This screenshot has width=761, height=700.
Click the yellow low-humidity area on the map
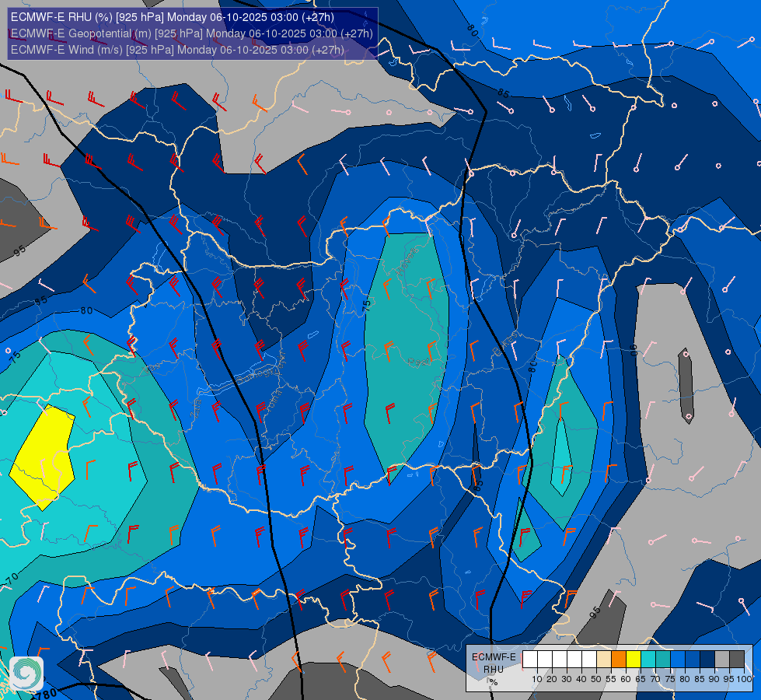pos(43,457)
